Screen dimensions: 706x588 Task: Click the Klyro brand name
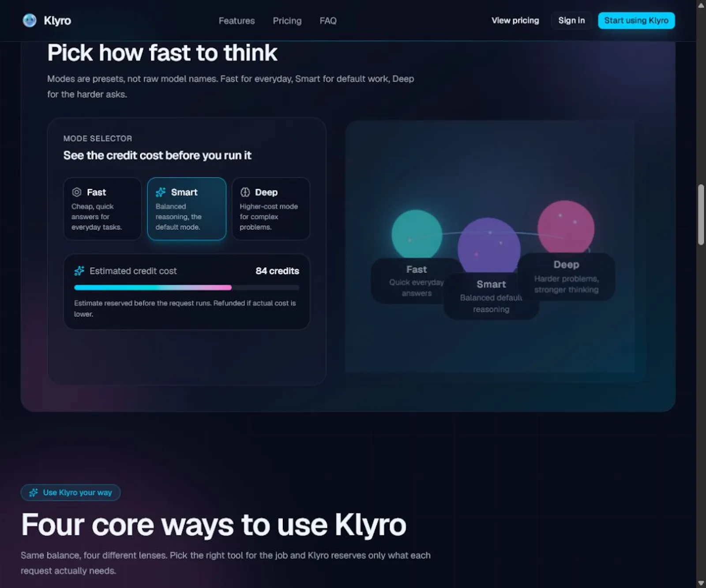click(57, 20)
